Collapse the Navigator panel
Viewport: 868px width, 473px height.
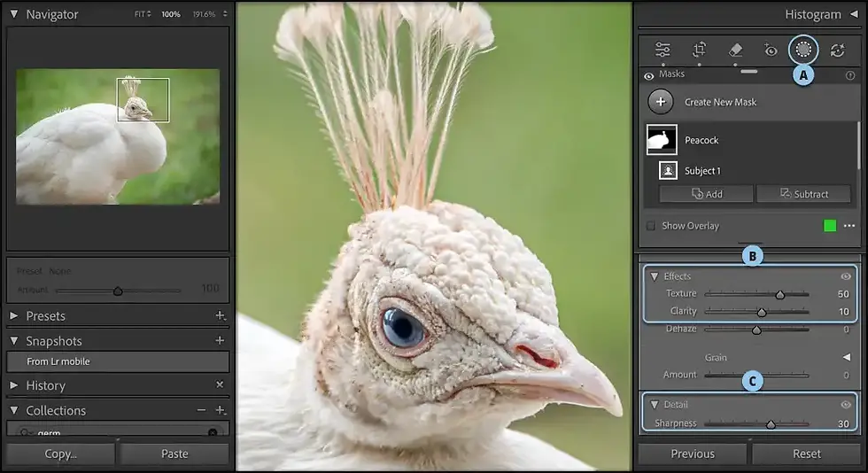click(14, 14)
